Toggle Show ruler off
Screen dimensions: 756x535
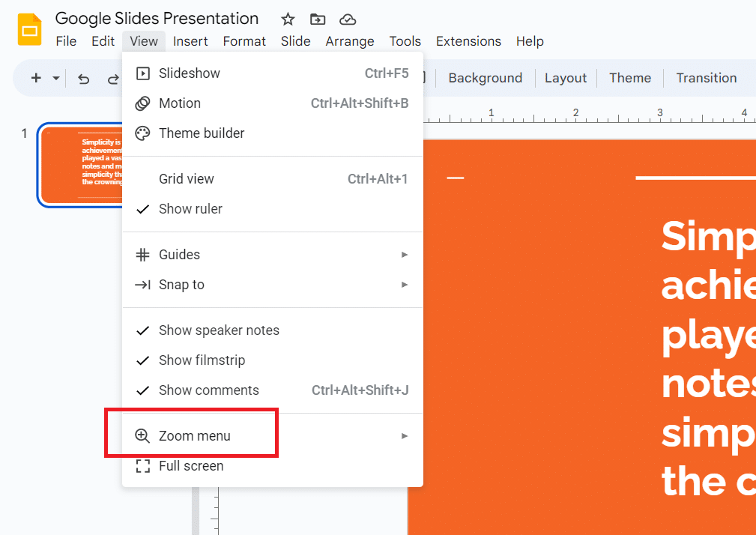[190, 208]
